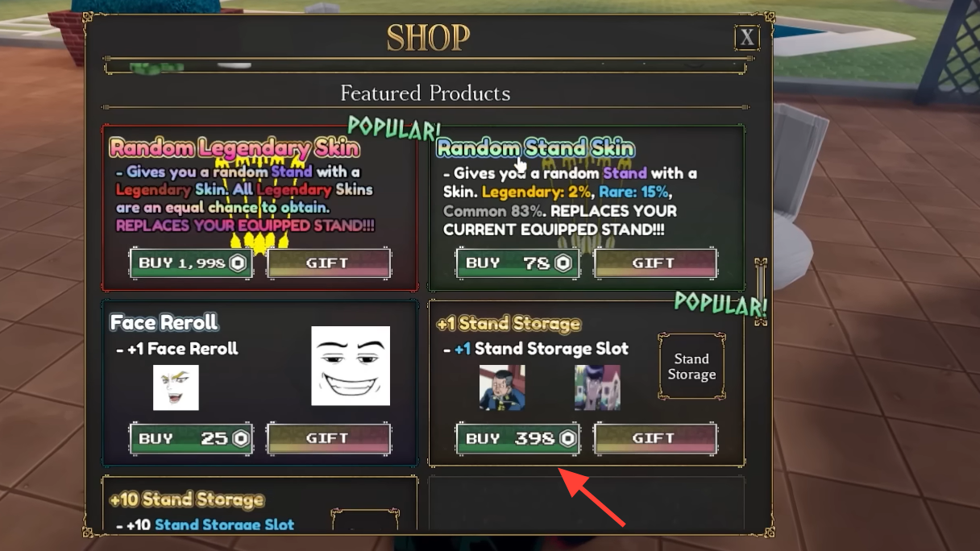Screen dimensions: 980x551
Task: Buy Random Legendary Skin for 1,998
Action: coord(191,263)
